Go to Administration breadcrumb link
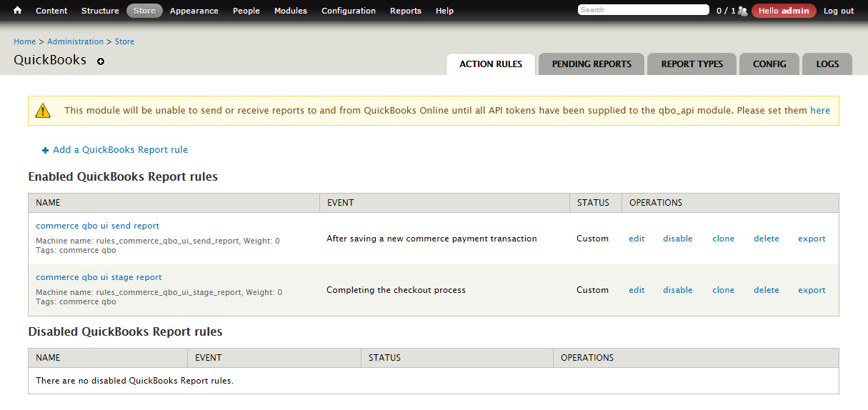 (x=75, y=41)
